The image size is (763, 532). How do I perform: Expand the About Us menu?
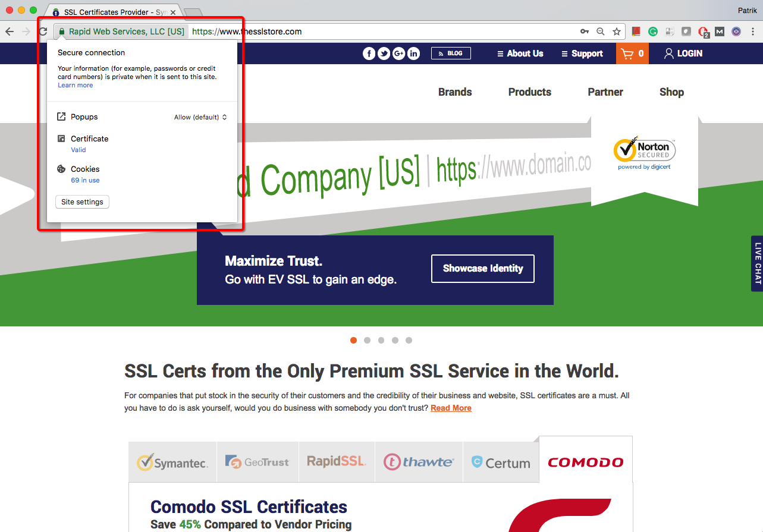click(x=520, y=53)
